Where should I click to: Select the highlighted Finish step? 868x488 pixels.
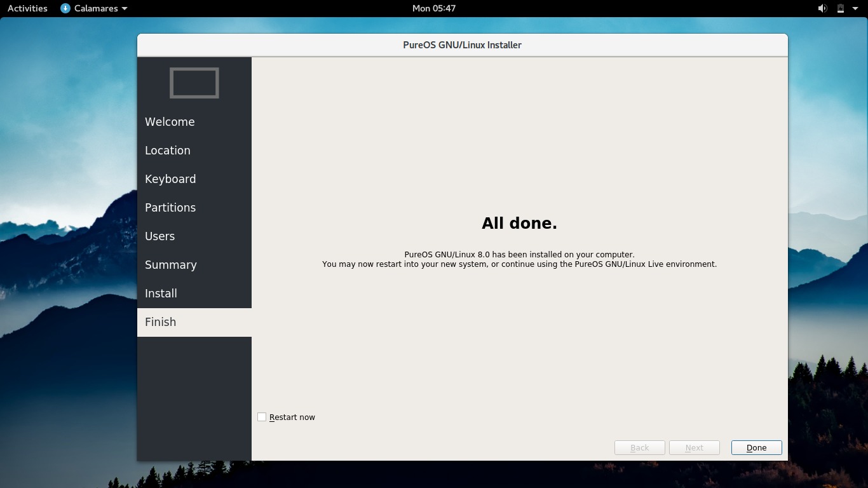pyautogui.click(x=160, y=322)
